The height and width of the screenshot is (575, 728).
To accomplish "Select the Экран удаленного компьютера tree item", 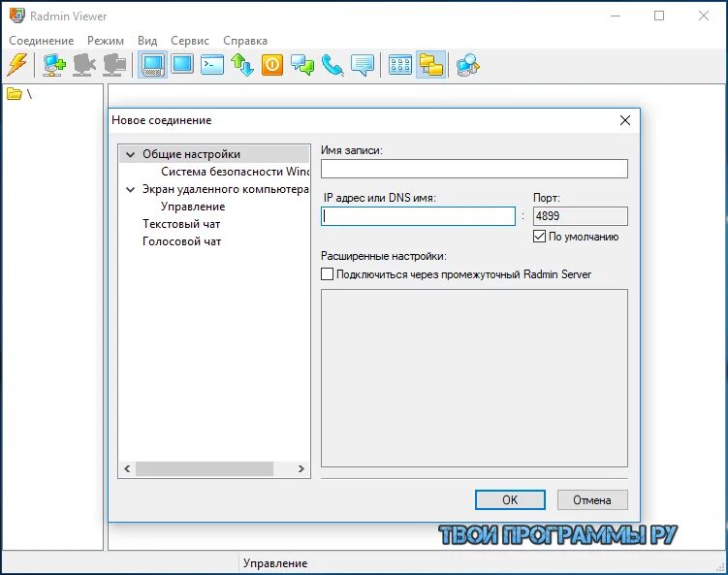I will click(225, 189).
